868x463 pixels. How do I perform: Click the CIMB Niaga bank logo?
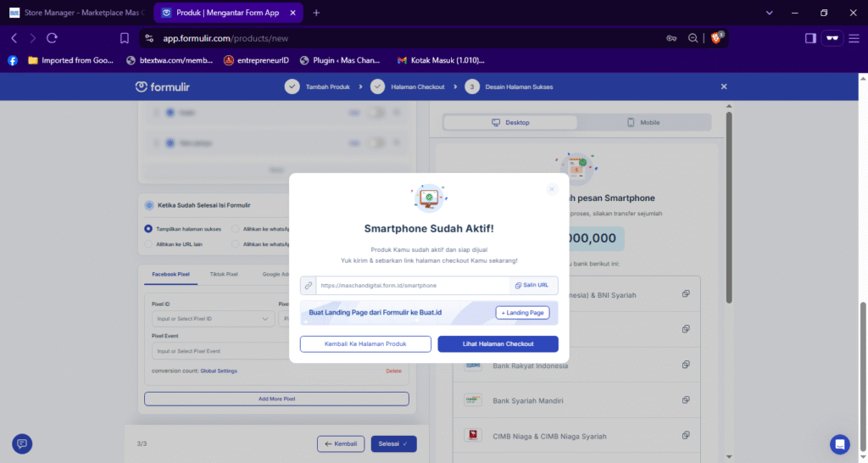click(473, 435)
